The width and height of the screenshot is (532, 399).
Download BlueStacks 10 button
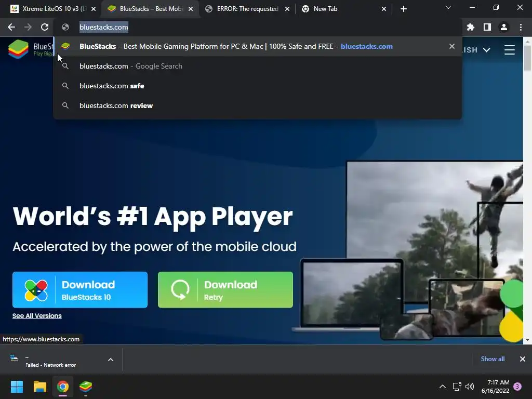point(80,290)
